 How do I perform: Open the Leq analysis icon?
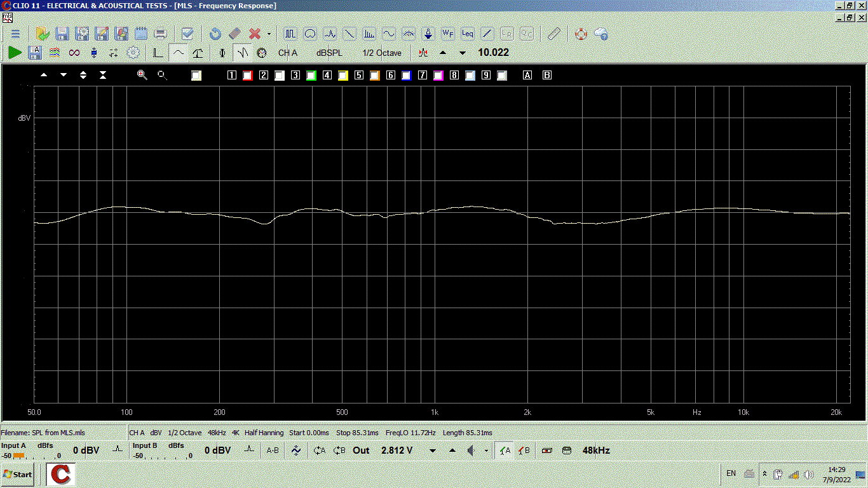click(468, 34)
